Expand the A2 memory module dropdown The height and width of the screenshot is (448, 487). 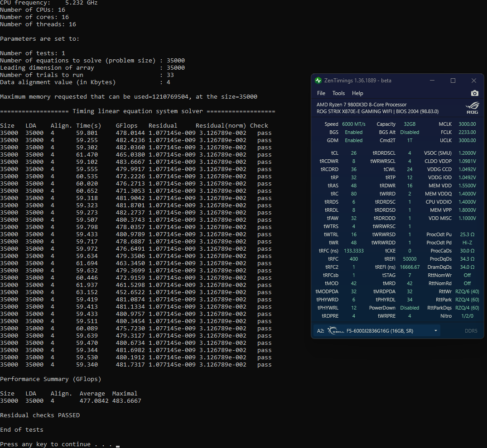click(435, 331)
